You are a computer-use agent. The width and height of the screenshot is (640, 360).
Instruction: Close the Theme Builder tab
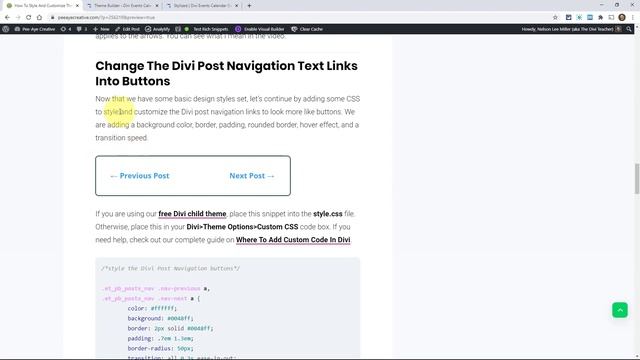157,6
